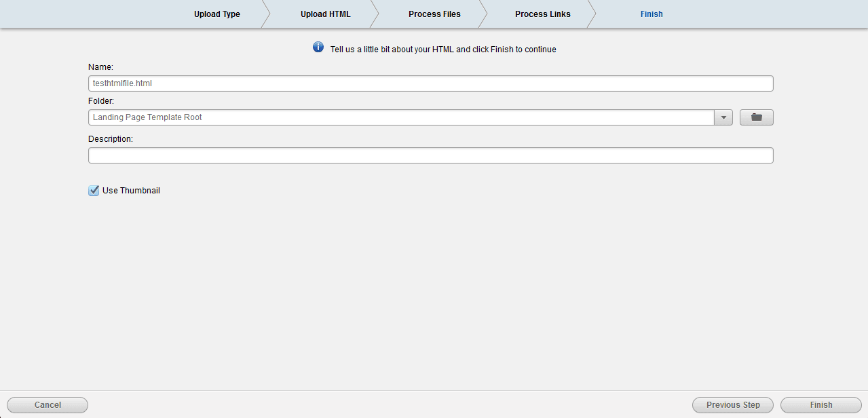868x418 pixels.
Task: Click the empty Description field
Action: [x=430, y=155]
